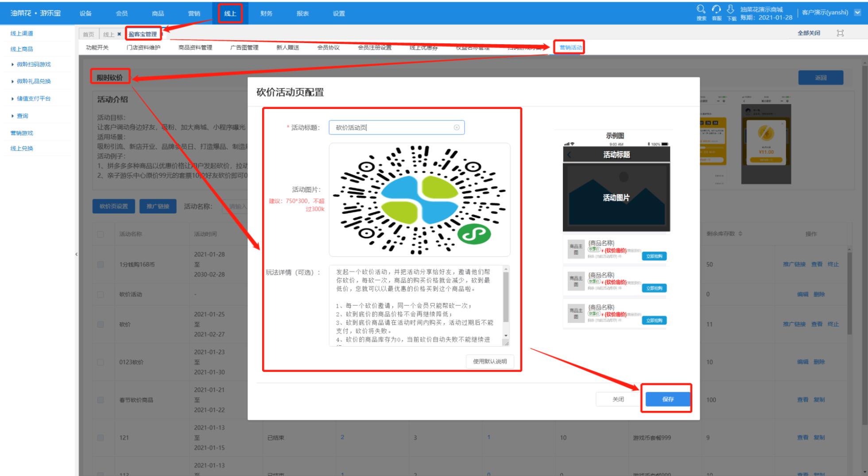Clear the 活动标题 field with its x icon
Viewport: 868px width, 476px height.
(457, 128)
